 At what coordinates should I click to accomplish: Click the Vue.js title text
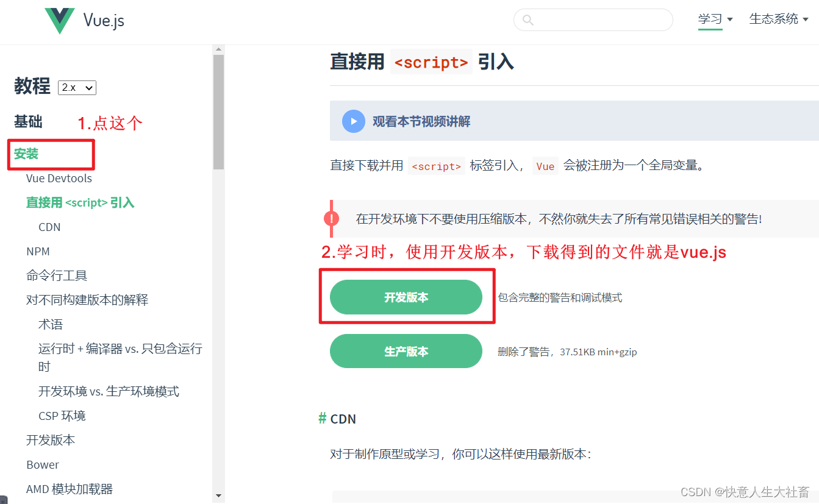pos(104,21)
